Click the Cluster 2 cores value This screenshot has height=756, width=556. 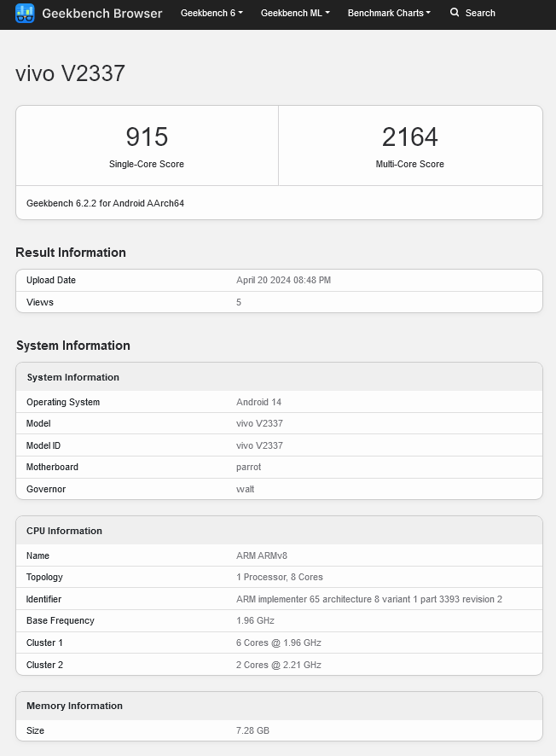[x=278, y=665]
